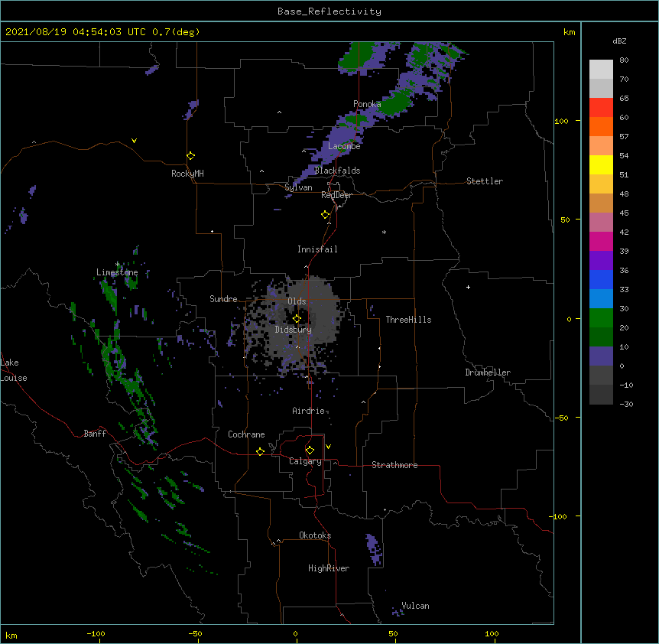Click the -30 value on dBZ legend
The image size is (659, 644).
tap(626, 405)
